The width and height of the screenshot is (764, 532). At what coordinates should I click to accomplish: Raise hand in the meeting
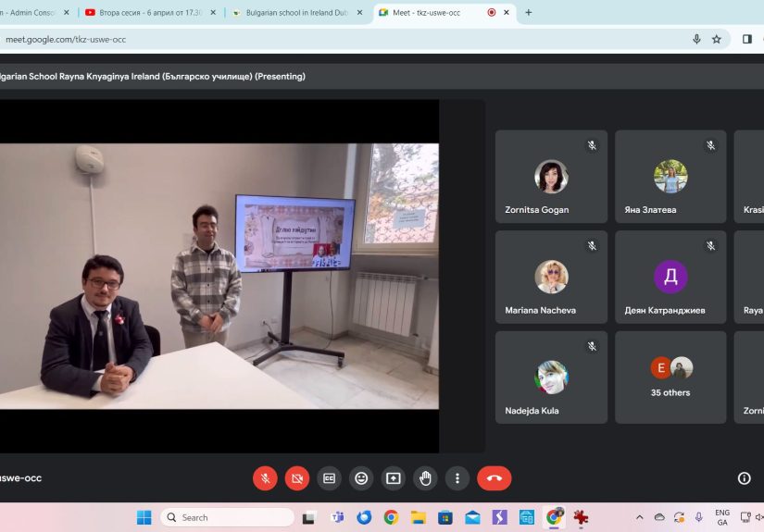(425, 478)
